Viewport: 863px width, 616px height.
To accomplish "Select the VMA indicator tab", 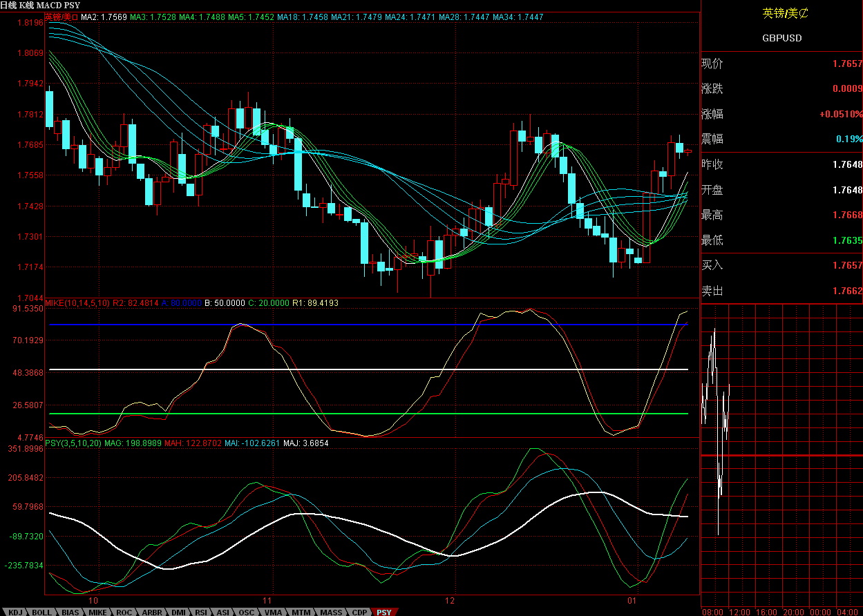I will 273,612.
